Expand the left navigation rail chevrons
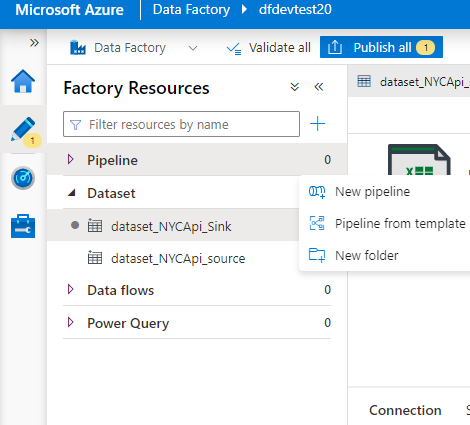This screenshot has width=470, height=425. pos(34,43)
